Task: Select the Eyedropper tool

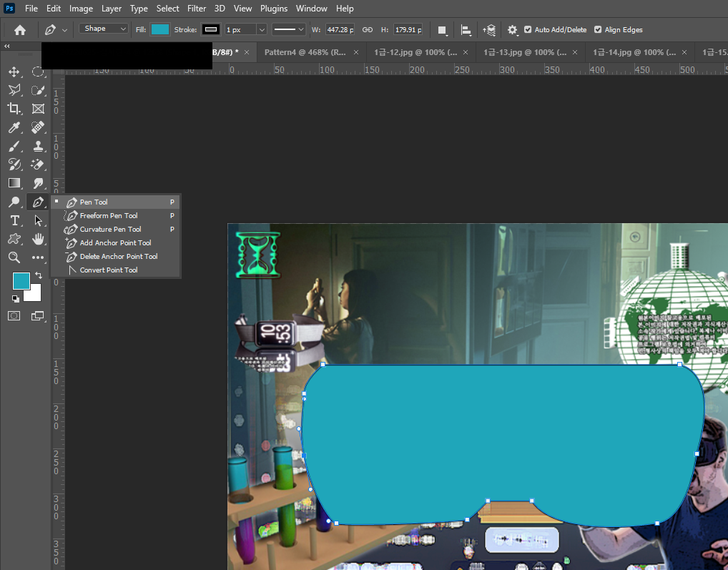Action: coord(14,127)
